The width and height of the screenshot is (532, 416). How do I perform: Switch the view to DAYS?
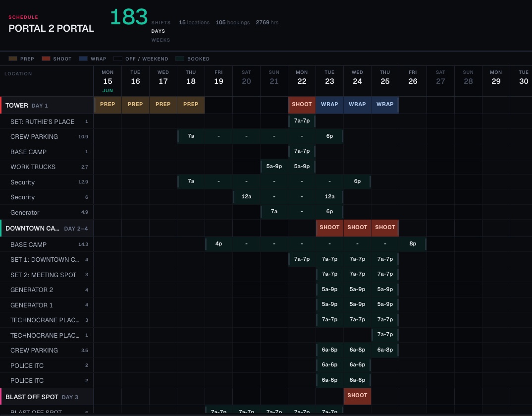coord(158,31)
